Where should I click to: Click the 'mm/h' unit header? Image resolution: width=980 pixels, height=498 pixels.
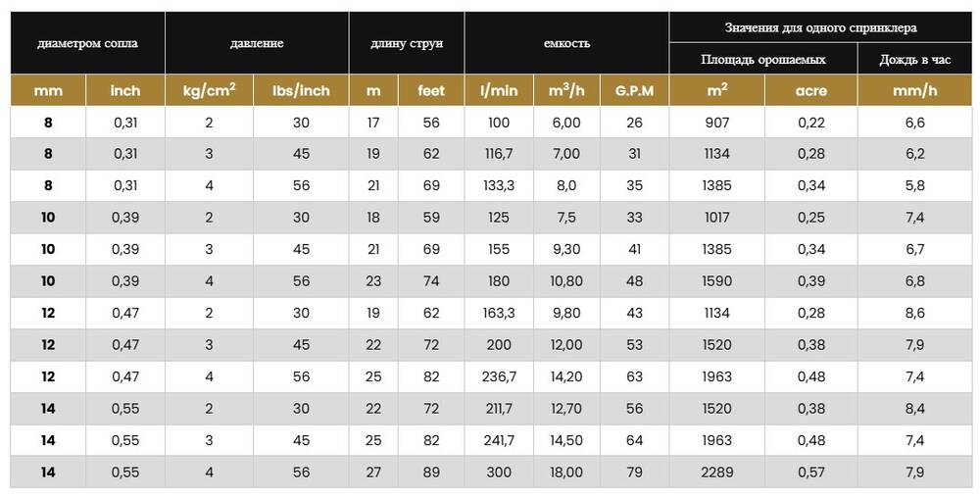point(914,90)
